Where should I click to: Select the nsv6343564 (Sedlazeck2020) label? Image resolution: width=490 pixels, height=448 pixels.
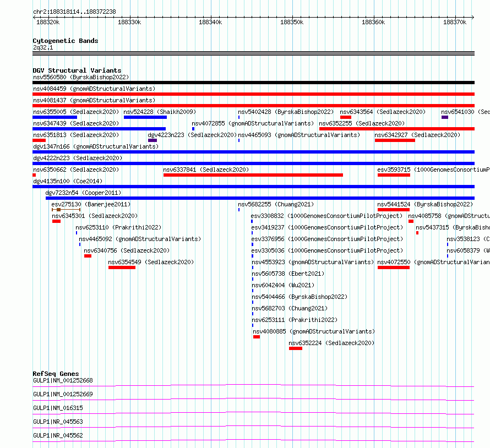pyautogui.click(x=383, y=112)
